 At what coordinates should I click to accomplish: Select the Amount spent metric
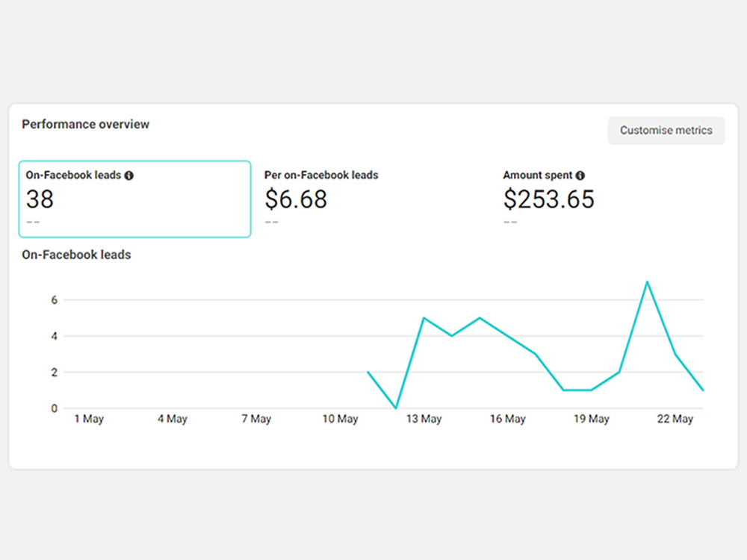[x=537, y=175]
